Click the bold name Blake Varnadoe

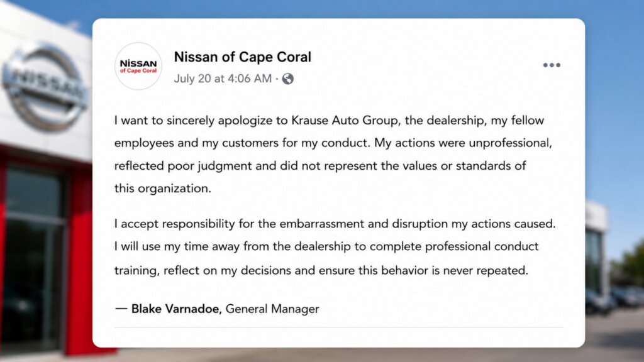(177, 309)
